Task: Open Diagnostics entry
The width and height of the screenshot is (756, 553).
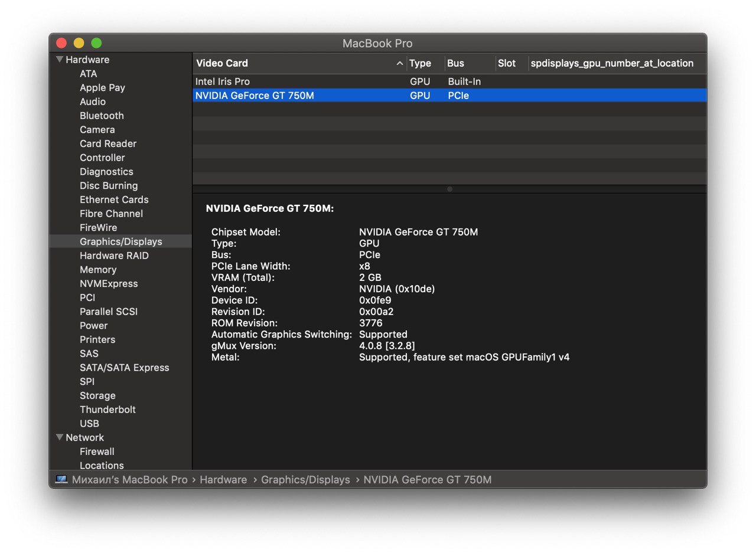Action: pos(106,172)
